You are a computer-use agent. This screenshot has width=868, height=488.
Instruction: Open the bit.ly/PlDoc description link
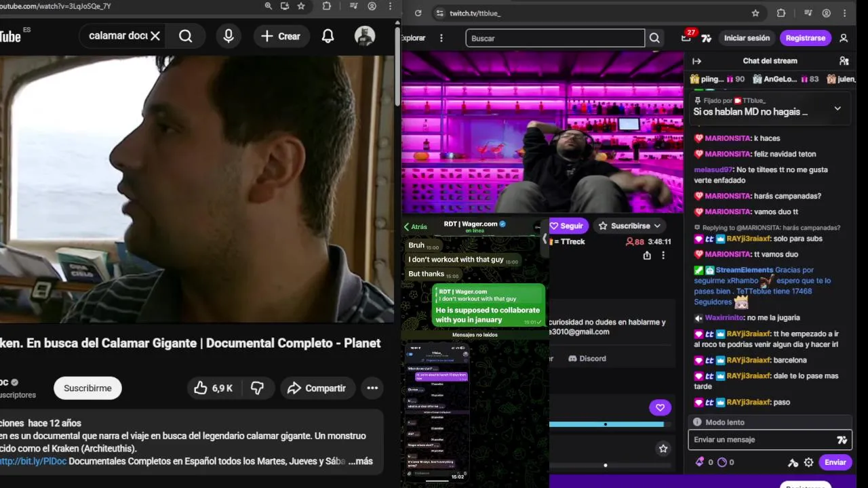(33, 461)
